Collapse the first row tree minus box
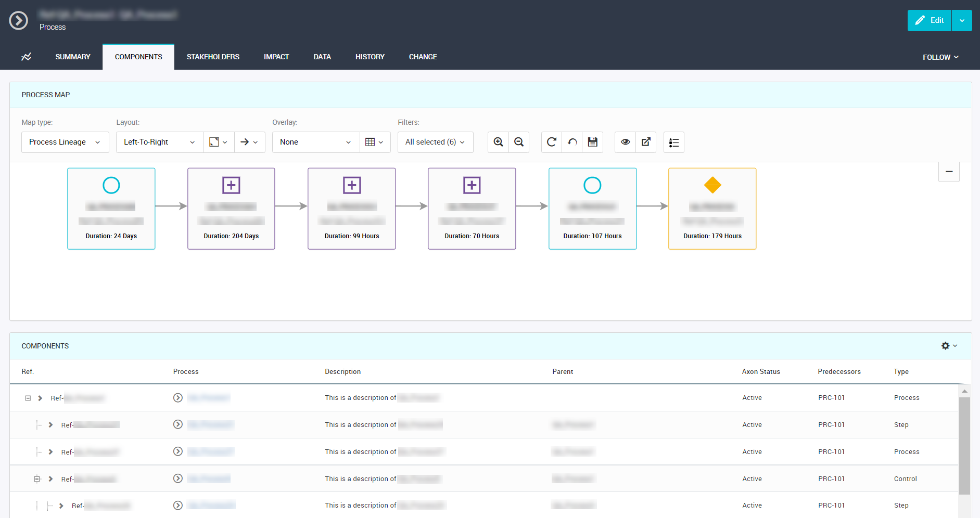This screenshot has height=518, width=980. [x=28, y=398]
